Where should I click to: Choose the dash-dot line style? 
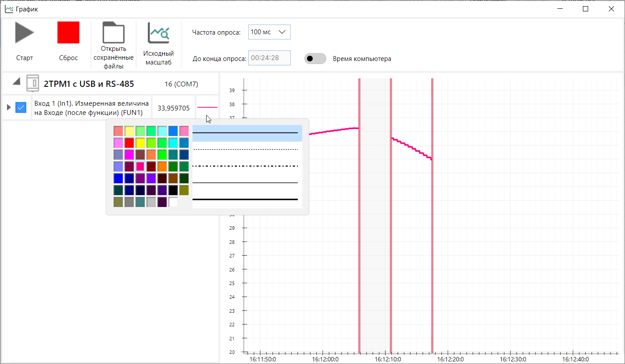tap(247, 166)
